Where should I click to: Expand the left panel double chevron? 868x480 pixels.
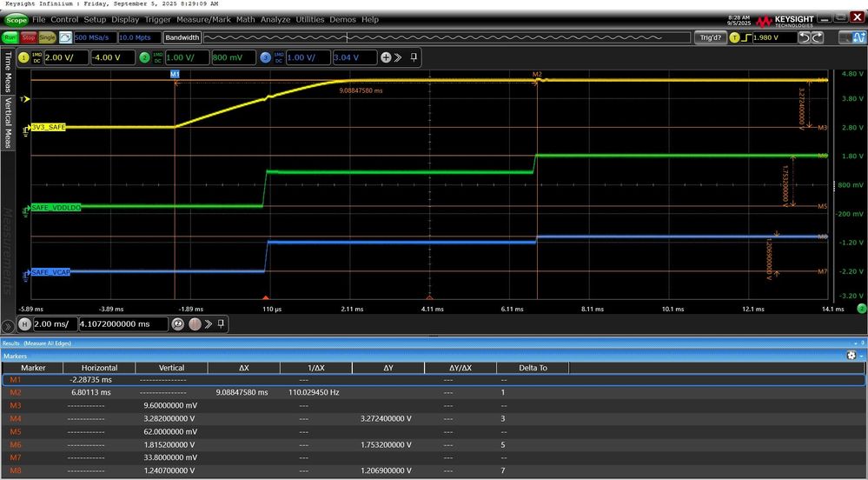(x=7, y=326)
